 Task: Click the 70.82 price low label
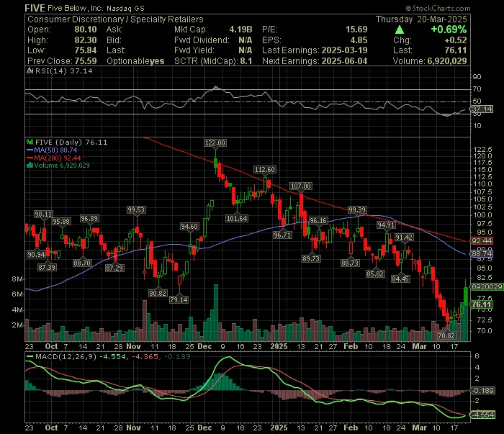(x=446, y=335)
